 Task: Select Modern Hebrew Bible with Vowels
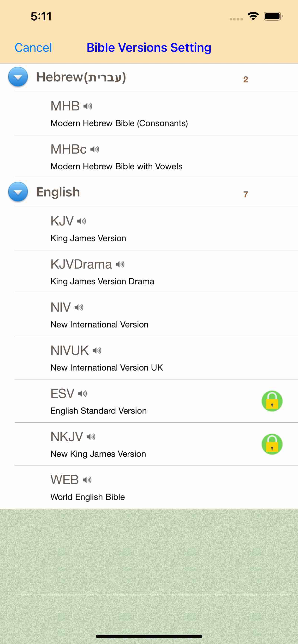(x=150, y=157)
